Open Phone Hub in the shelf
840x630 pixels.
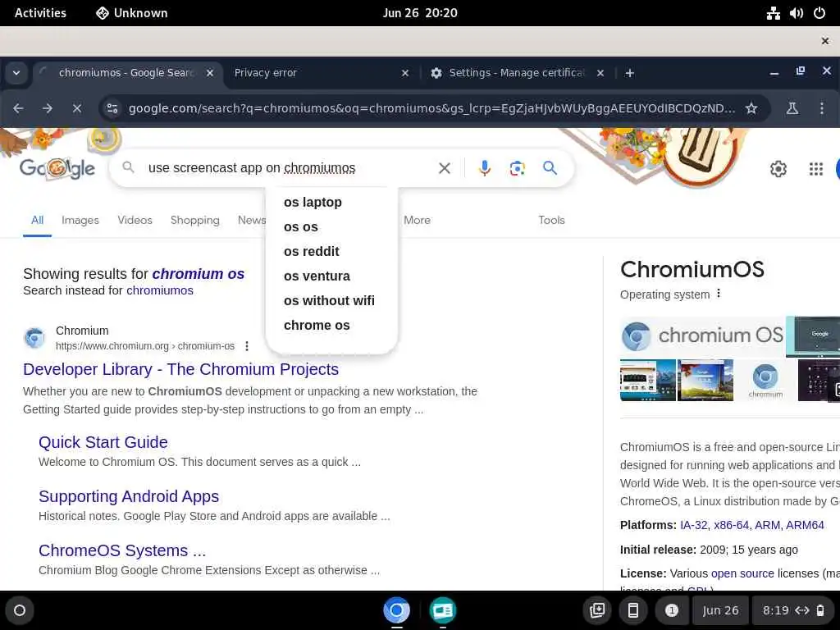632,610
